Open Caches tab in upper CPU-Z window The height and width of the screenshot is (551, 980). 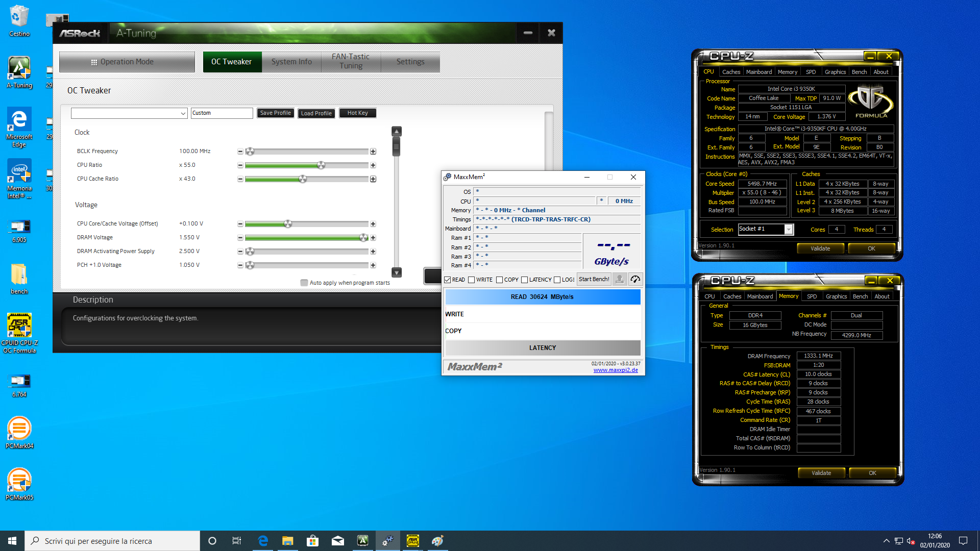[x=731, y=72]
